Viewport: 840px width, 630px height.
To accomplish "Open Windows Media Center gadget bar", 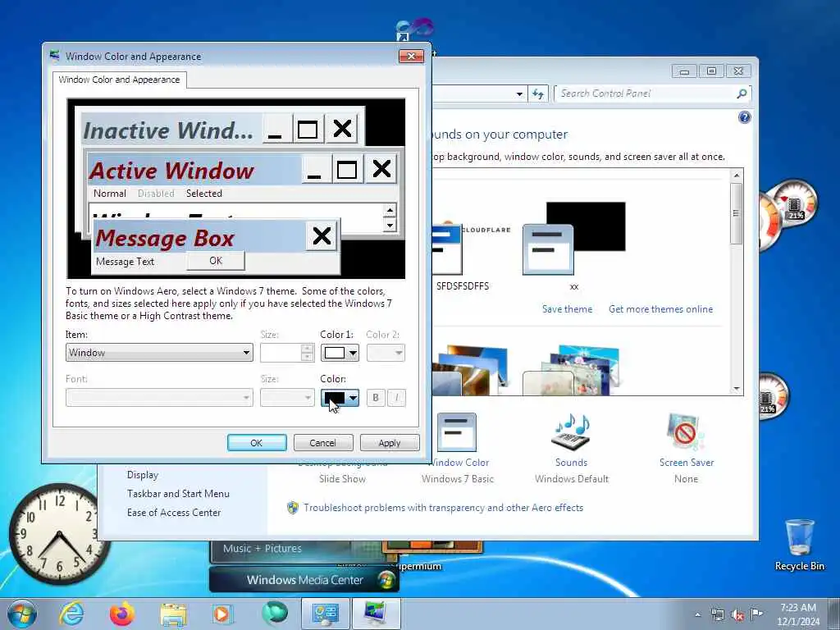I will coord(304,580).
